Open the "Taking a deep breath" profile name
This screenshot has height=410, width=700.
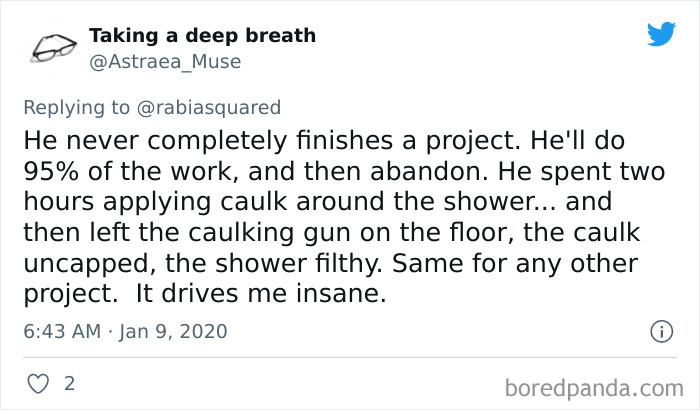click(x=202, y=36)
